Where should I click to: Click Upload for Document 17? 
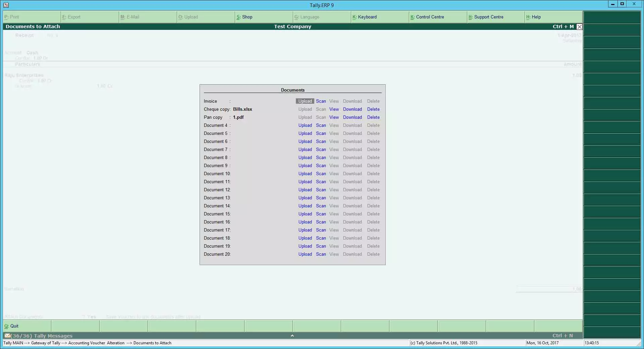(x=305, y=230)
